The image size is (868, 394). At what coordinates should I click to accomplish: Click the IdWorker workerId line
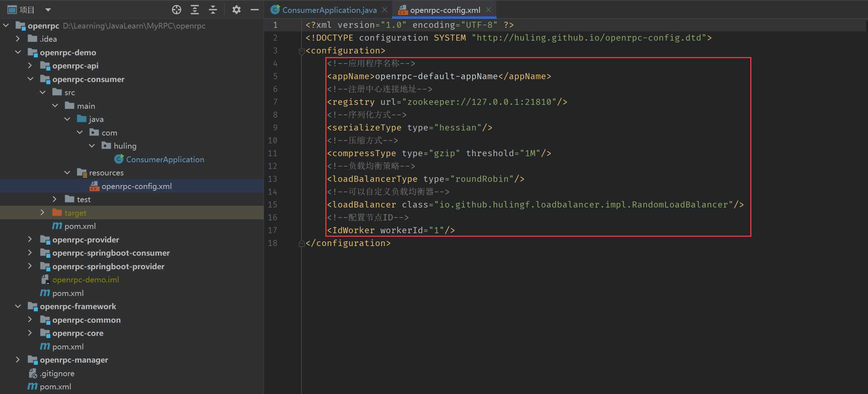[x=391, y=230]
